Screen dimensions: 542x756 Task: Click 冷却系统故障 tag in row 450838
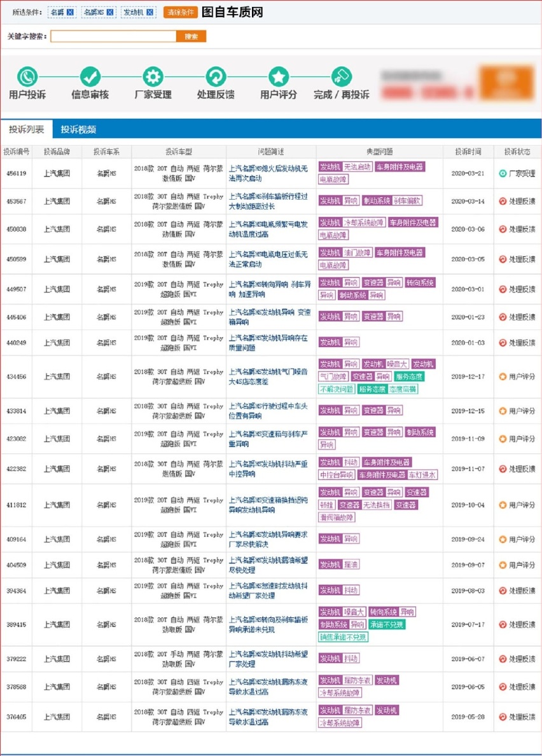(x=364, y=223)
